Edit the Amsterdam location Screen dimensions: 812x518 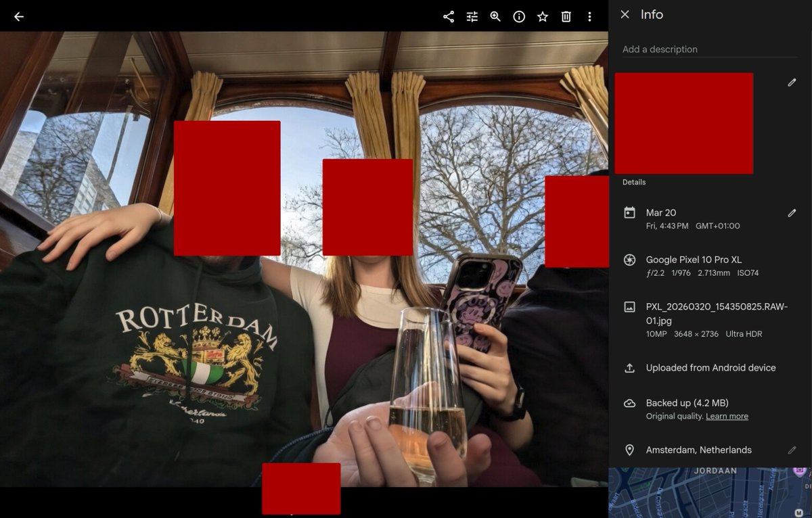[792, 450]
